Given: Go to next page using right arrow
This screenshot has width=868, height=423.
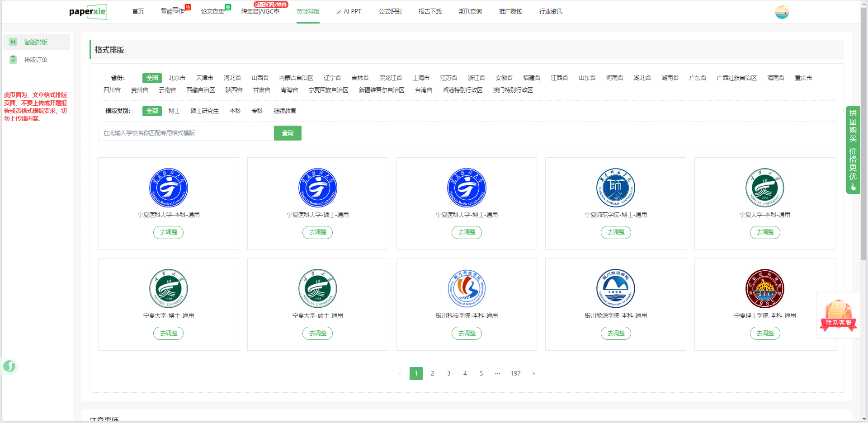Looking at the screenshot, I should [533, 373].
